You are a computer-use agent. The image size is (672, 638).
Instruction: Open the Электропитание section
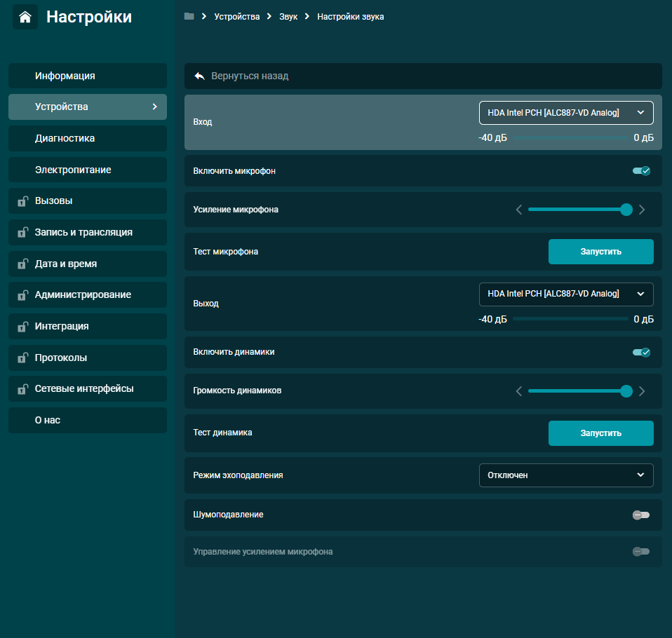pyautogui.click(x=88, y=170)
